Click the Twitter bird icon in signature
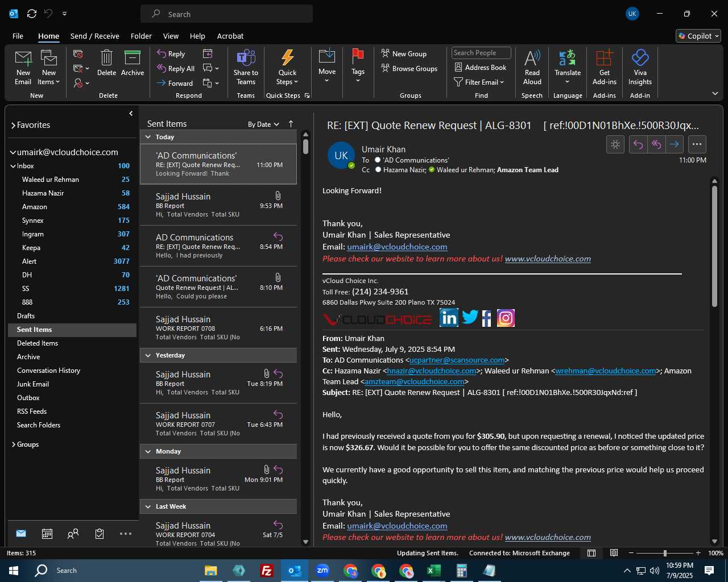Viewport: 728px width, 582px height. pyautogui.click(x=470, y=317)
